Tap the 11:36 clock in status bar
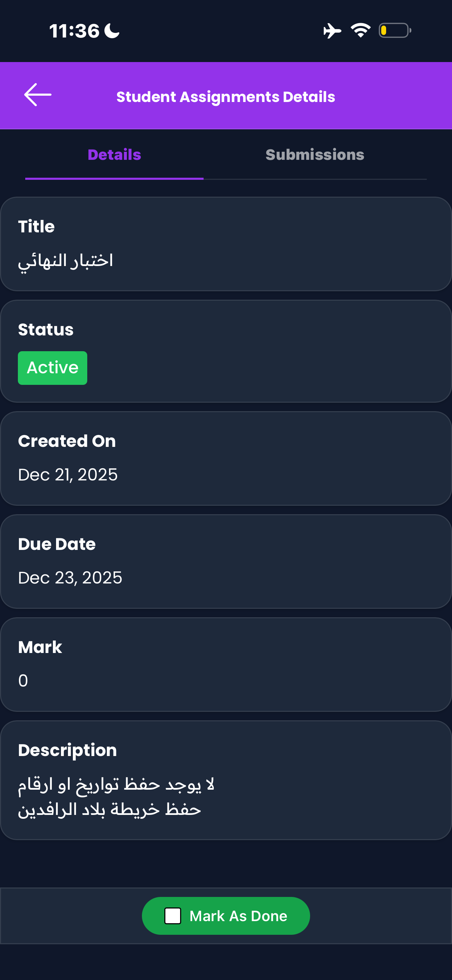This screenshot has height=980, width=452. coord(74,31)
